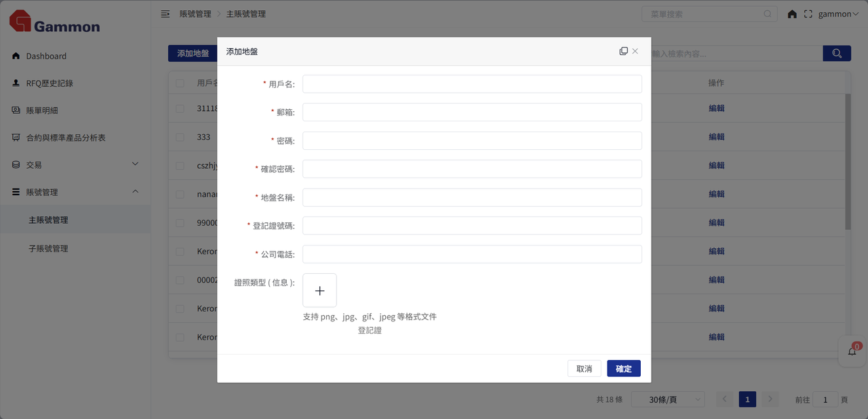Screen dimensions: 868x419
Task: Open the notification bell
Action: click(852, 352)
